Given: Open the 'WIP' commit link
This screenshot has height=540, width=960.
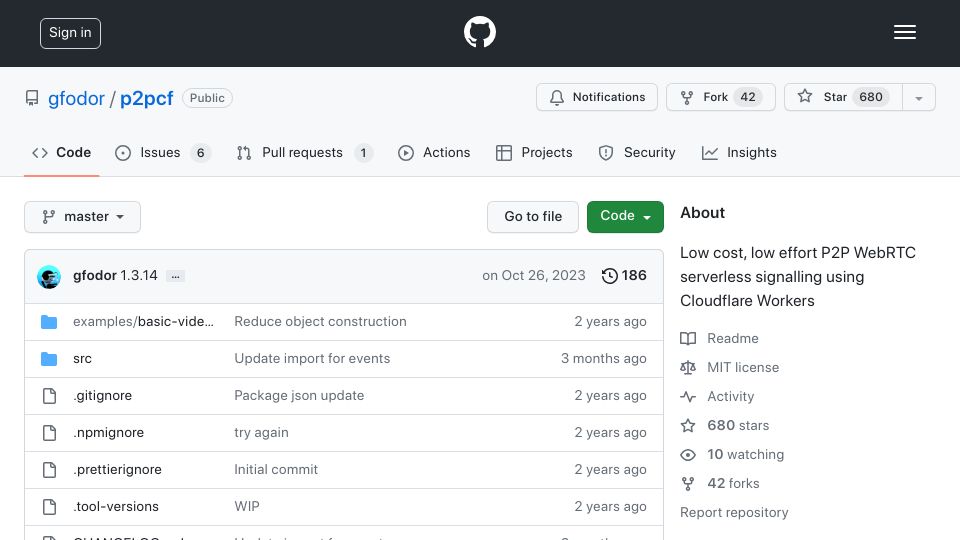Looking at the screenshot, I should pyautogui.click(x=247, y=506).
